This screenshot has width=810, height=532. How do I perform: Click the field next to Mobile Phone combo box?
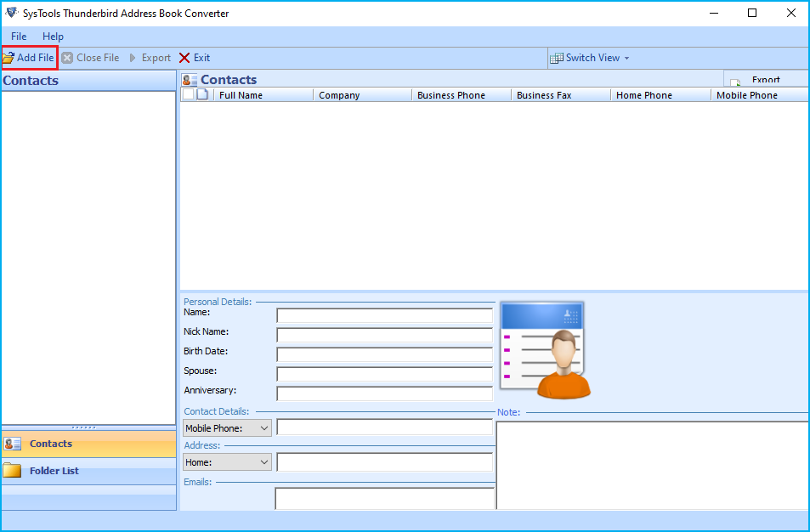(385, 427)
